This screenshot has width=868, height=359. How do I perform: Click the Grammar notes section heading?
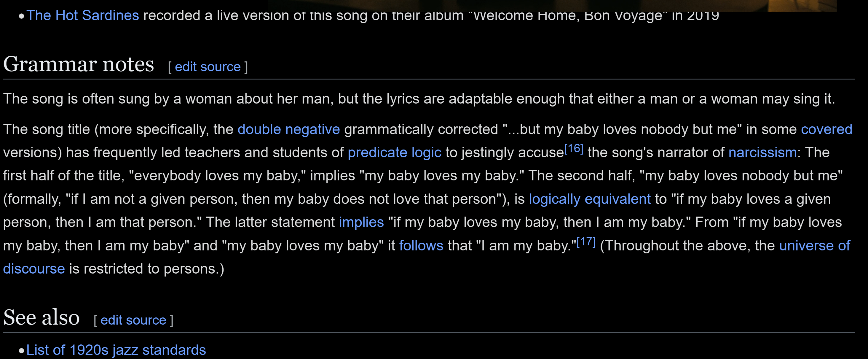pyautogui.click(x=79, y=64)
